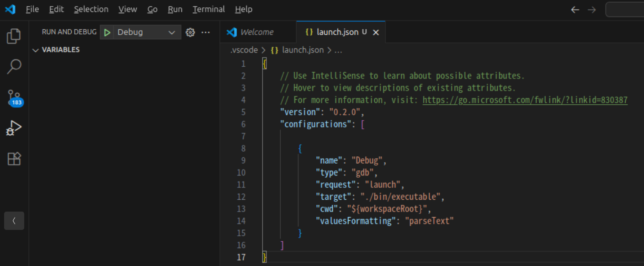Open the go.microsoft.com fwlink URL
This screenshot has height=266, width=644.
pos(525,100)
